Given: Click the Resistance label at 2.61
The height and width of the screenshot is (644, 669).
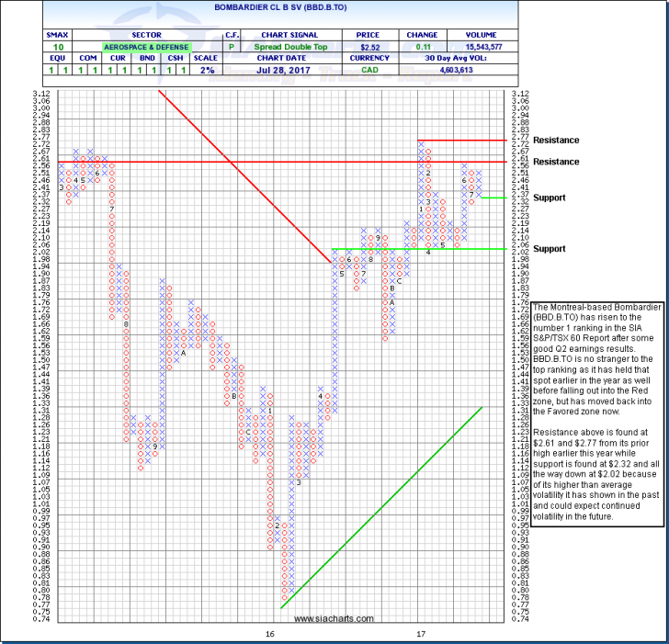Looking at the screenshot, I should [x=556, y=162].
